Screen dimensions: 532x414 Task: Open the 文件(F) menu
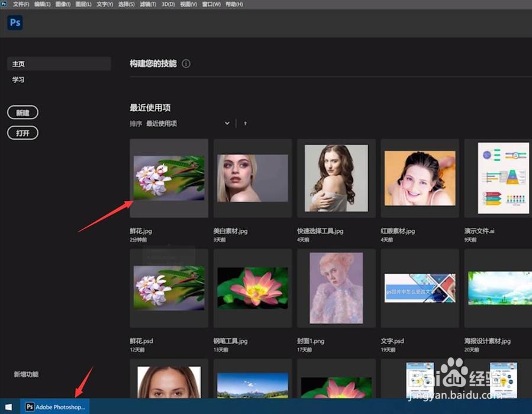(21, 4)
